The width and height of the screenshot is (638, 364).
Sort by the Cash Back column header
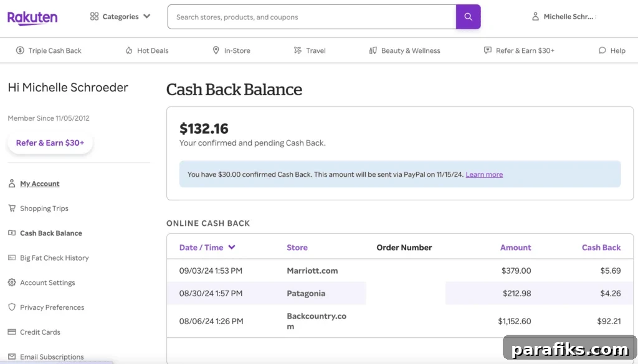coord(601,248)
